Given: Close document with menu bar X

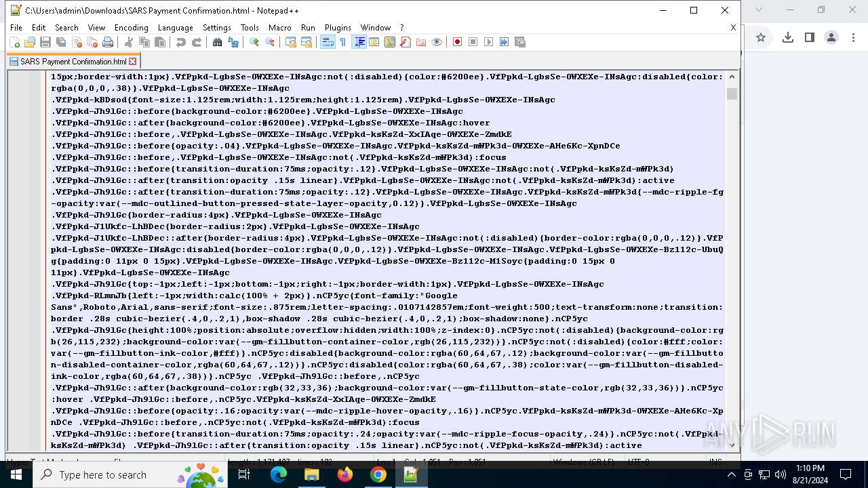Looking at the screenshot, I should pyautogui.click(x=733, y=28).
